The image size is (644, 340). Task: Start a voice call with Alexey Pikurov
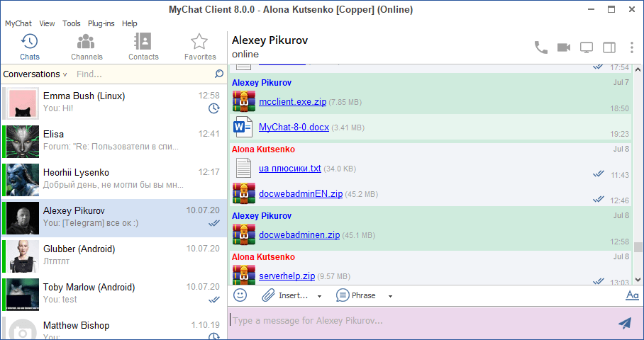coord(540,47)
